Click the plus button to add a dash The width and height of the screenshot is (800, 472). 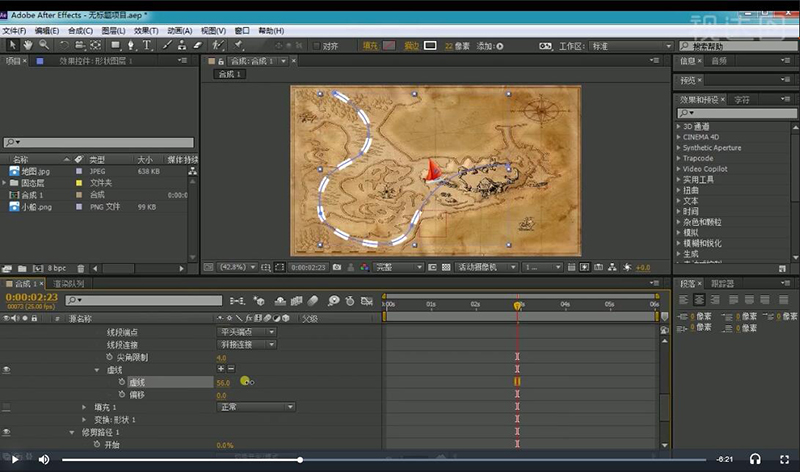(220, 369)
